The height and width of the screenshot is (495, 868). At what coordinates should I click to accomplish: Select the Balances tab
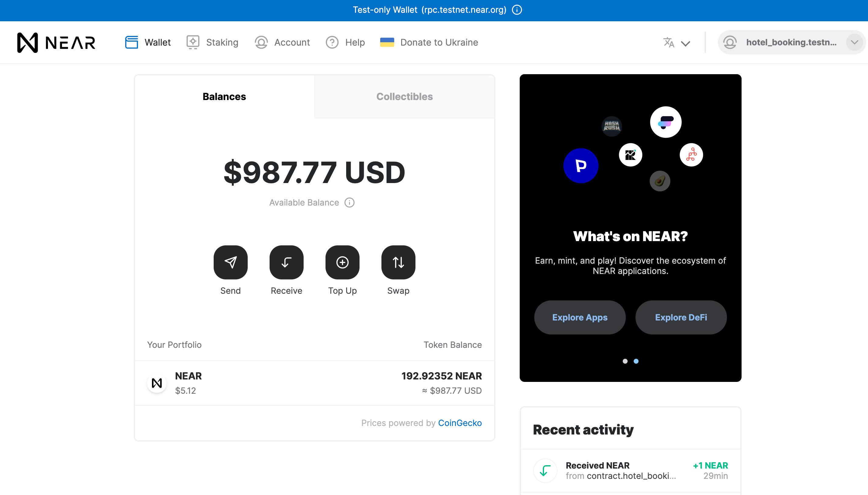[224, 97]
